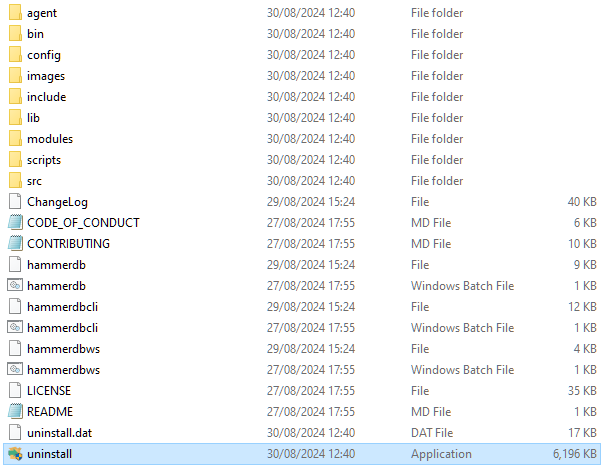The width and height of the screenshot is (608, 472).
Task: Click the images folder name
Action: click(x=46, y=76)
